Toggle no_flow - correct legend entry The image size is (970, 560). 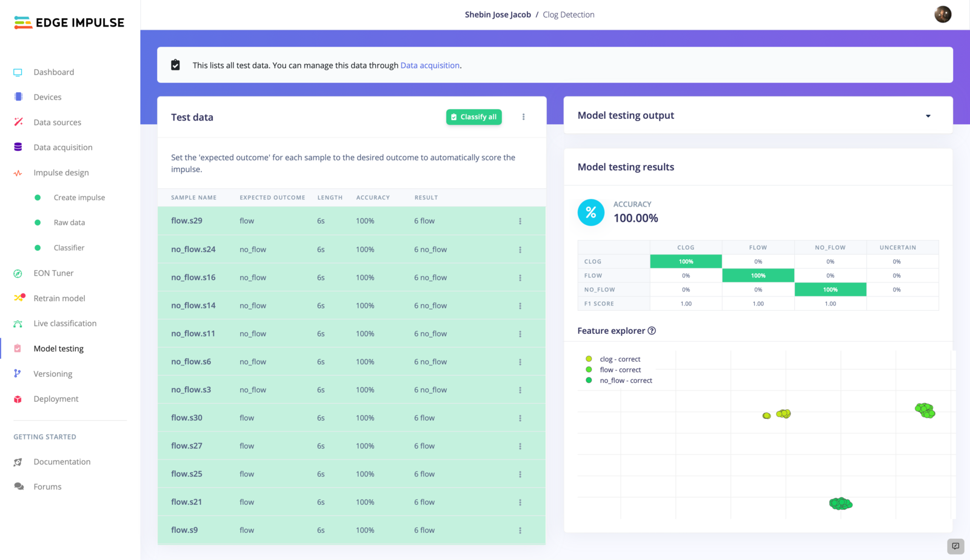618,381
